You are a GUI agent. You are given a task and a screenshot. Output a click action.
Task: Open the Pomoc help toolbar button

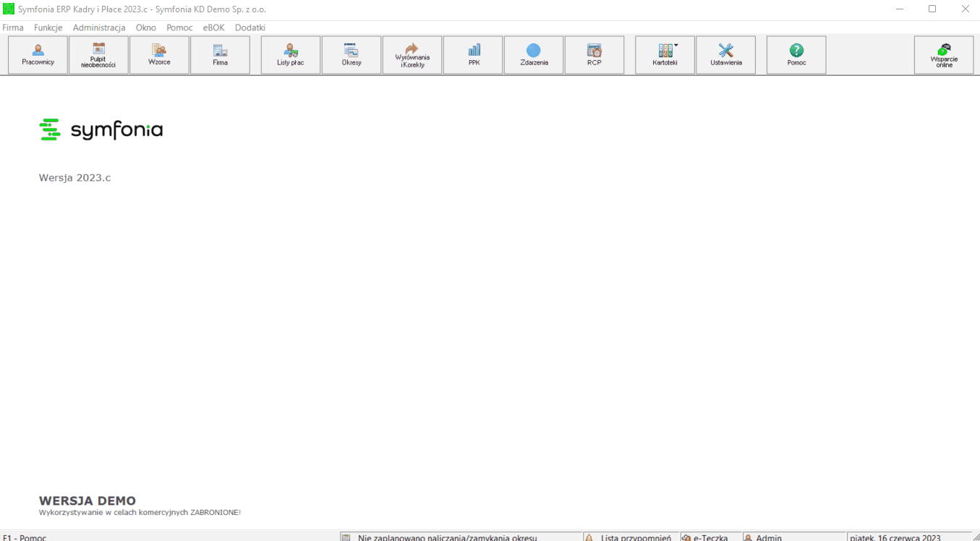pos(796,55)
